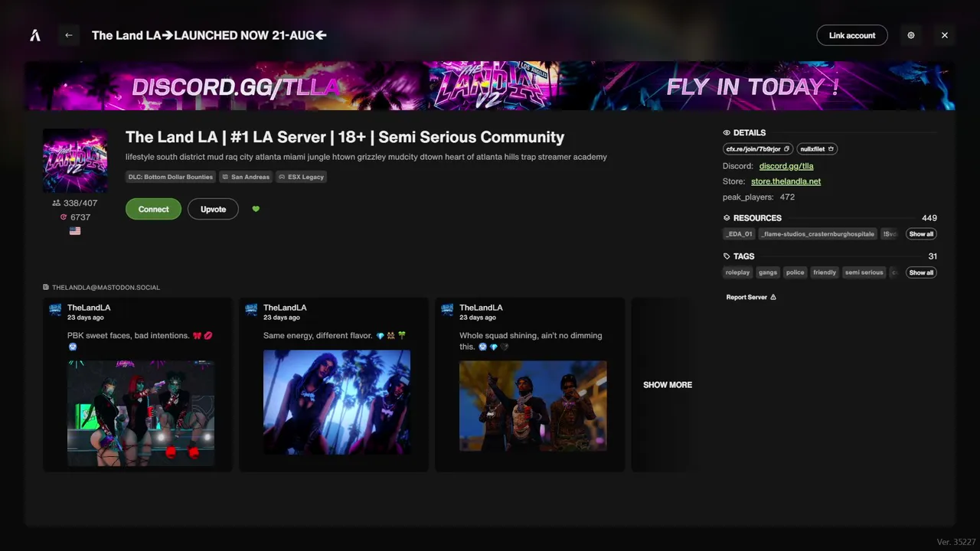Click the crown icon beside nullxfilet
The image size is (980, 551).
831,148
